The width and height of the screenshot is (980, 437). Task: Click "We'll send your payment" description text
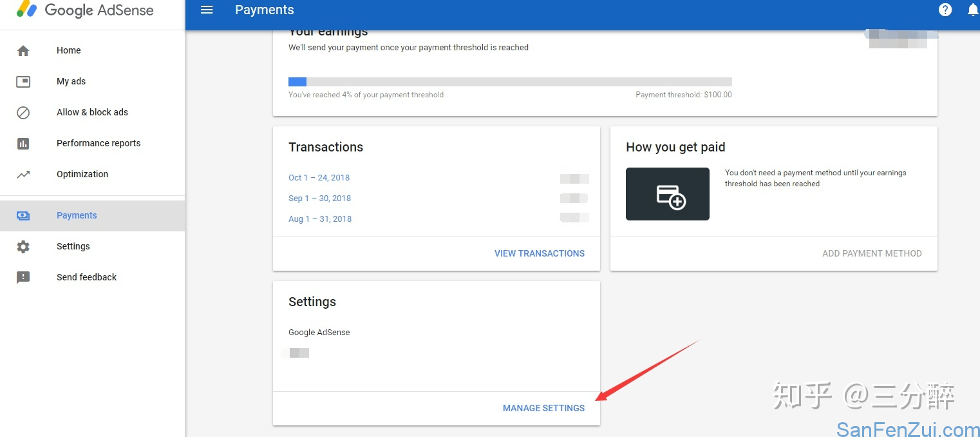coord(409,48)
